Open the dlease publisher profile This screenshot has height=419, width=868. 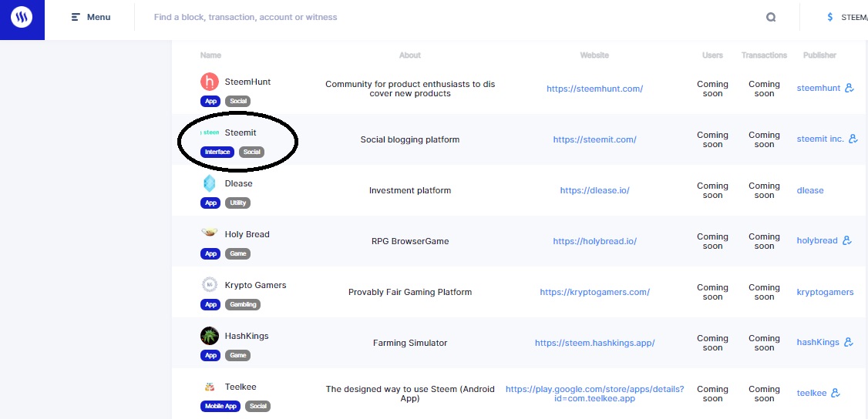tap(810, 190)
